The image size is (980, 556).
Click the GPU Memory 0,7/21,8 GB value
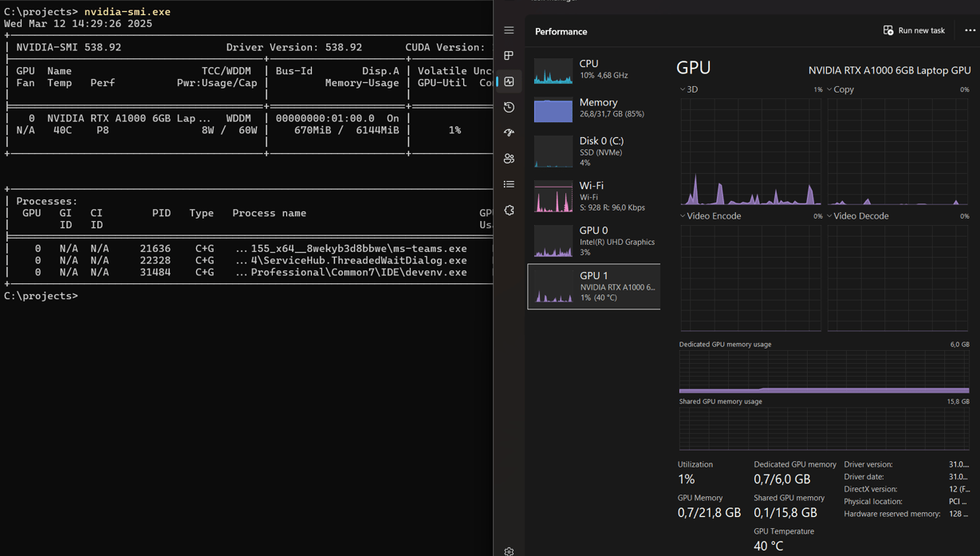[x=709, y=513]
